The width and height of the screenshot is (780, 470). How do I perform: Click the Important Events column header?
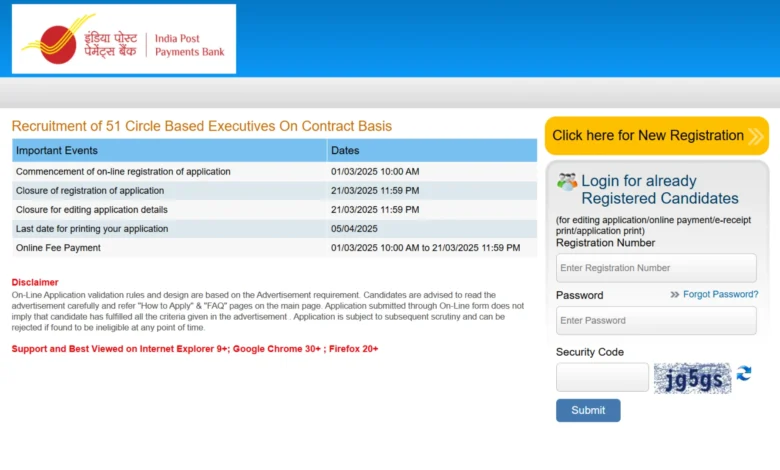pyautogui.click(x=170, y=150)
